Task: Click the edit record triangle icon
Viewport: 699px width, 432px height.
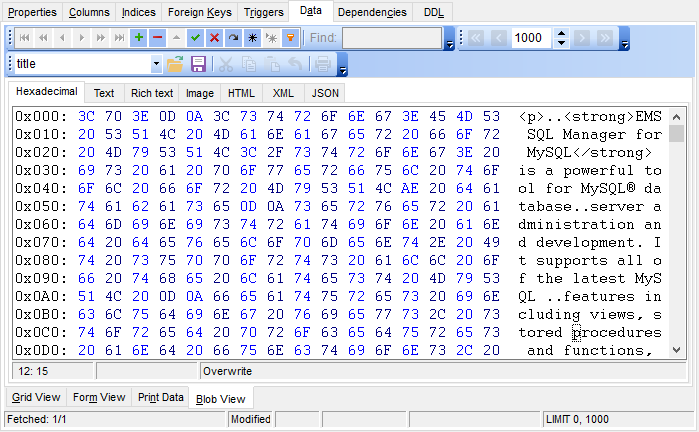Action: coord(177,38)
